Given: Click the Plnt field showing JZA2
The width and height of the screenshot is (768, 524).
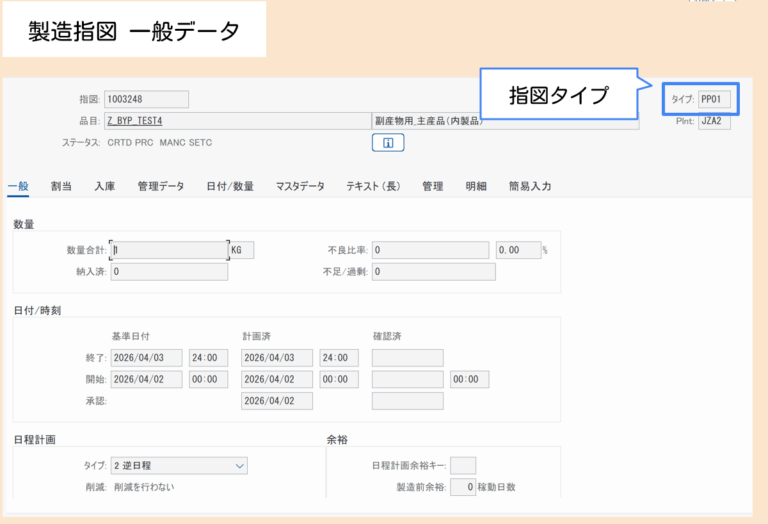Looking at the screenshot, I should (x=714, y=121).
